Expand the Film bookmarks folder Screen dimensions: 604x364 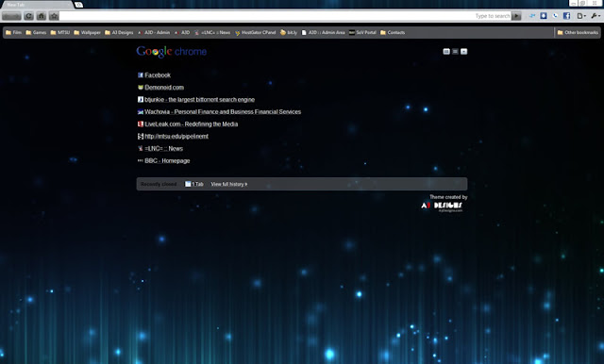point(13,32)
